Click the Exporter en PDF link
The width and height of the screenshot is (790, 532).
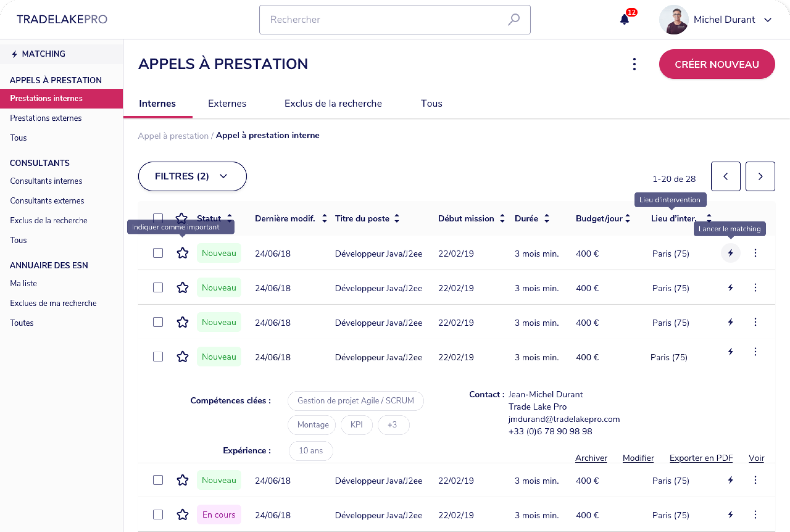(701, 458)
